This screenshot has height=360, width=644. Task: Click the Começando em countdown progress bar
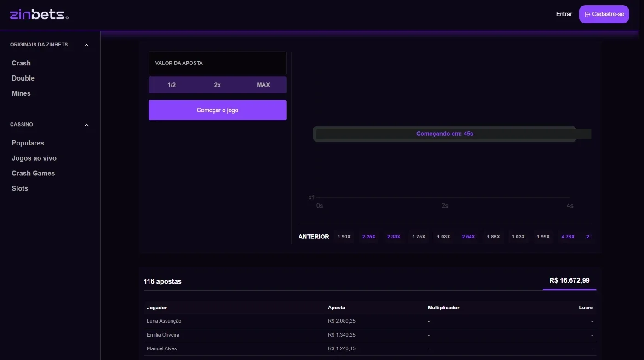click(445, 134)
